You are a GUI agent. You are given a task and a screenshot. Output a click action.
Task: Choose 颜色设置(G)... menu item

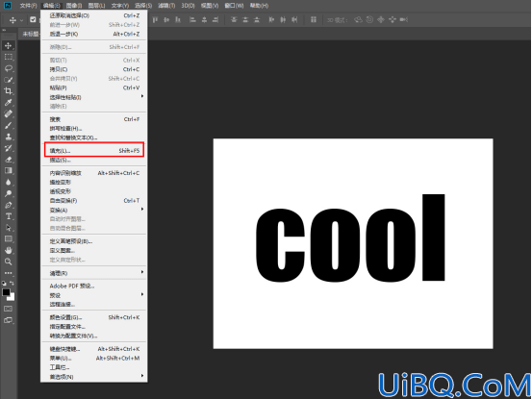coord(93,317)
